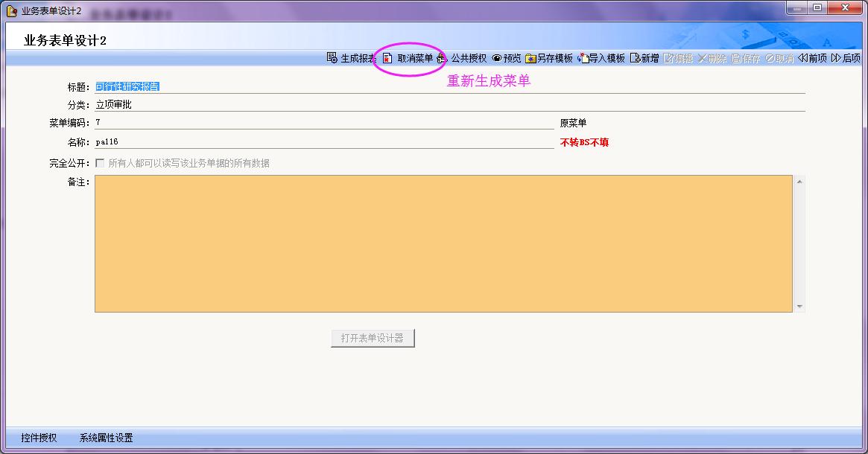868x454 pixels.
Task: Click the 导入模板 toolbar icon
Action: pyautogui.click(x=583, y=58)
